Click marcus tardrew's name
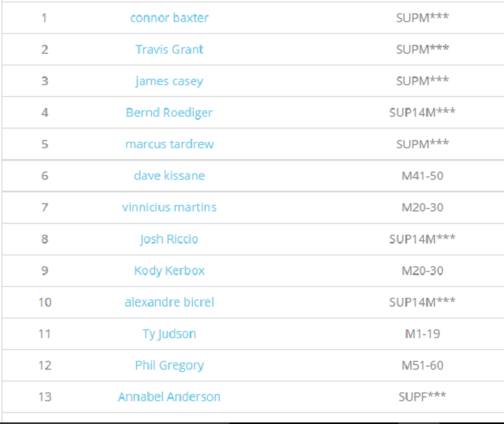Image resolution: width=504 pixels, height=424 pixels. pos(169,143)
